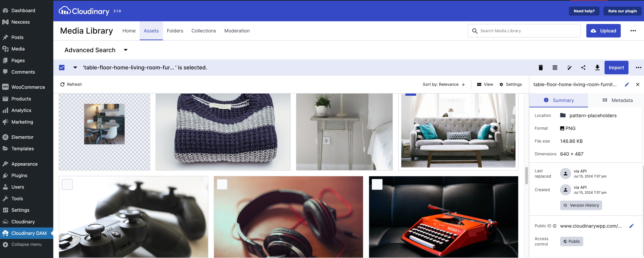
Task: Click the Public access control badge
Action: tap(571, 241)
